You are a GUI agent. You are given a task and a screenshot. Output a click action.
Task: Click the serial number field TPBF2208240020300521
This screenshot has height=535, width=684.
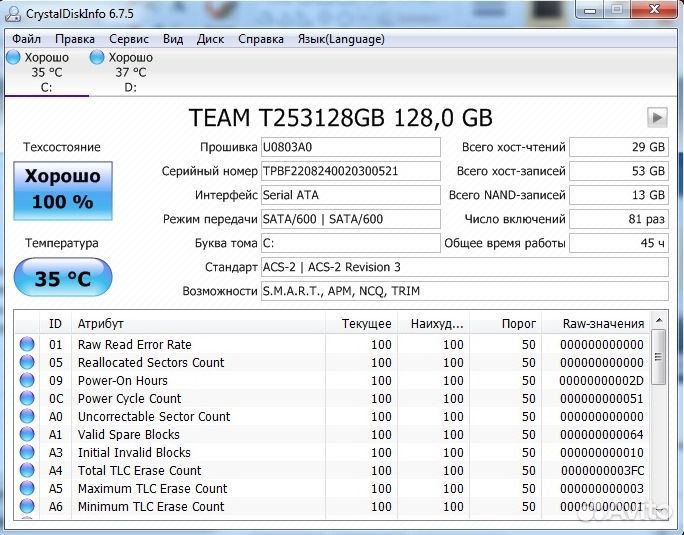[x=351, y=171]
